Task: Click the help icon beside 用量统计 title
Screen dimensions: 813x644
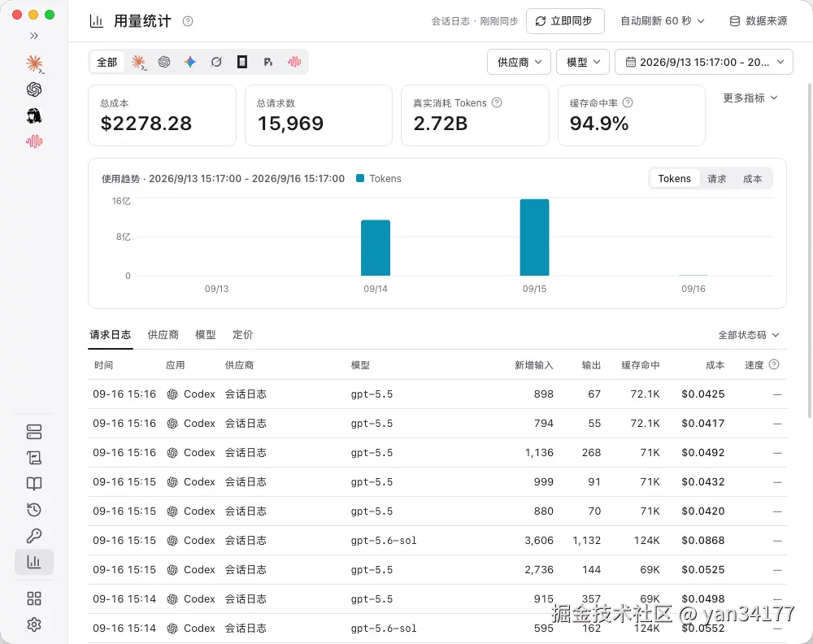Action: tap(188, 21)
